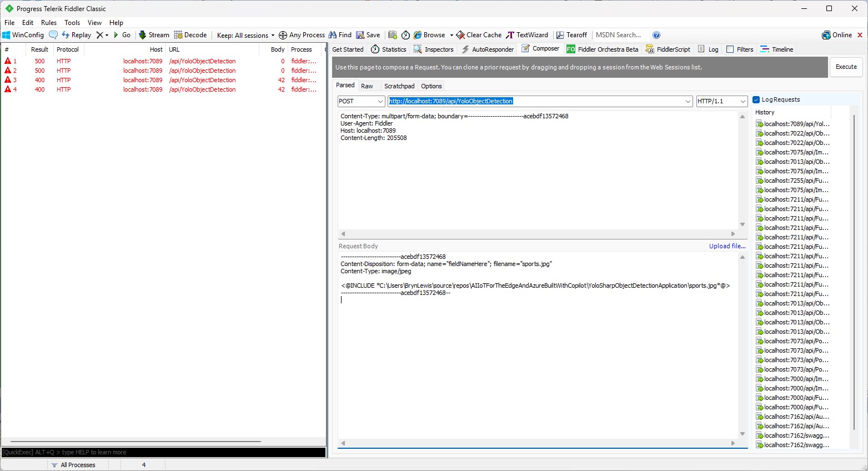Image resolution: width=868 pixels, height=471 pixels.
Task: Open the TextWizard tool
Action: pyautogui.click(x=526, y=35)
